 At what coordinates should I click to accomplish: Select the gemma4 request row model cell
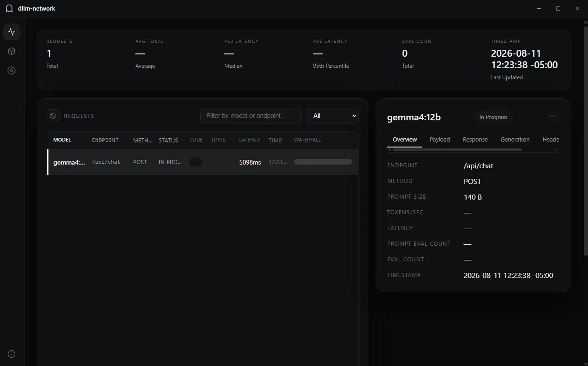click(x=69, y=162)
